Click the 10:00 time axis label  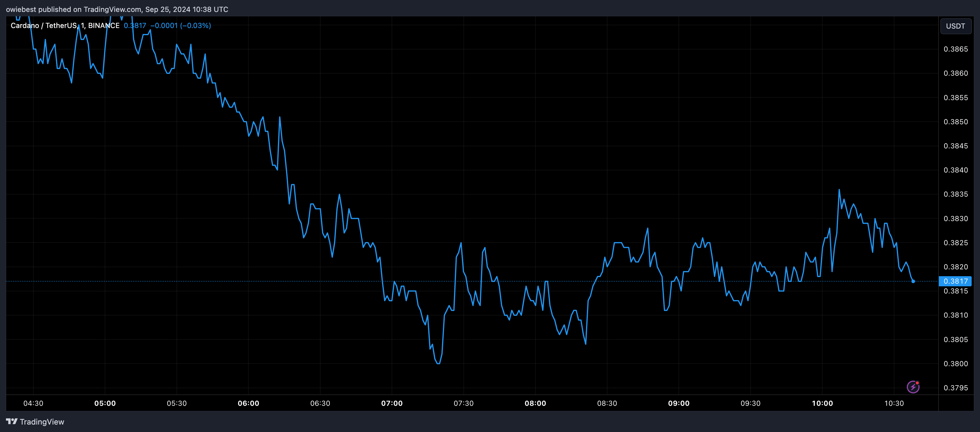822,403
